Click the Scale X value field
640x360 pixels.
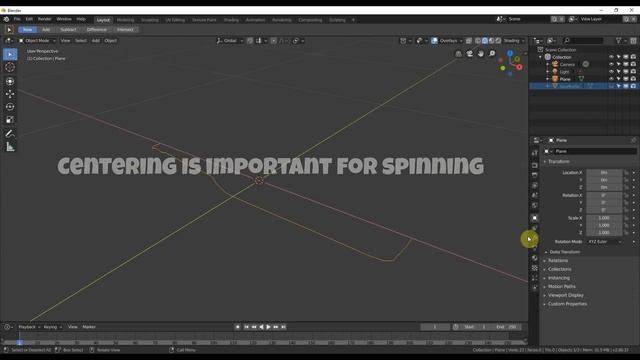[x=604, y=218]
